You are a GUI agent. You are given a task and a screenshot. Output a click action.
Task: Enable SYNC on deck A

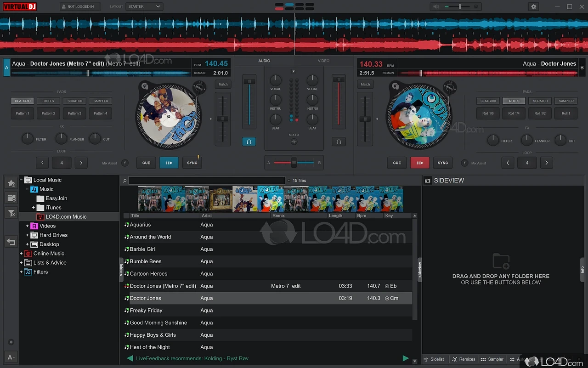coord(192,163)
